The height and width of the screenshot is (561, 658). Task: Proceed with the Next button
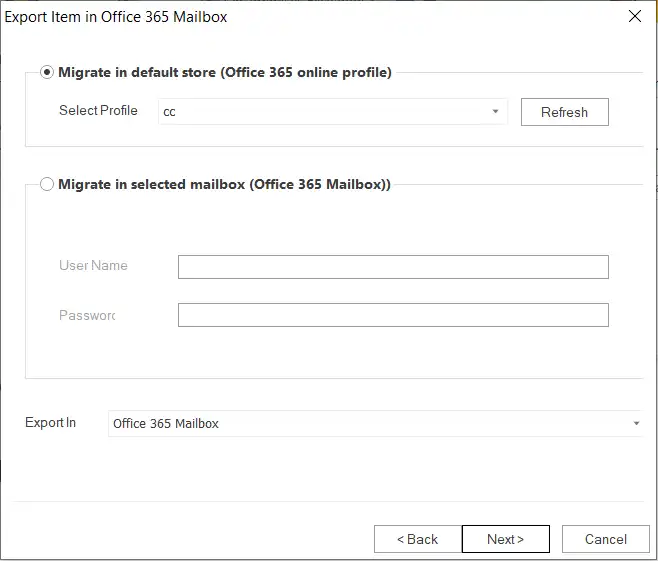[506, 539]
